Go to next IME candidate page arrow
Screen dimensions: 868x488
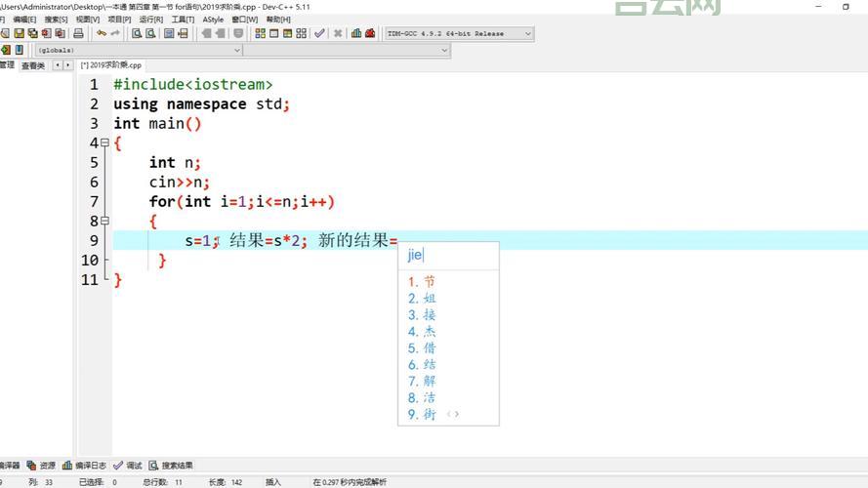pyautogui.click(x=457, y=415)
